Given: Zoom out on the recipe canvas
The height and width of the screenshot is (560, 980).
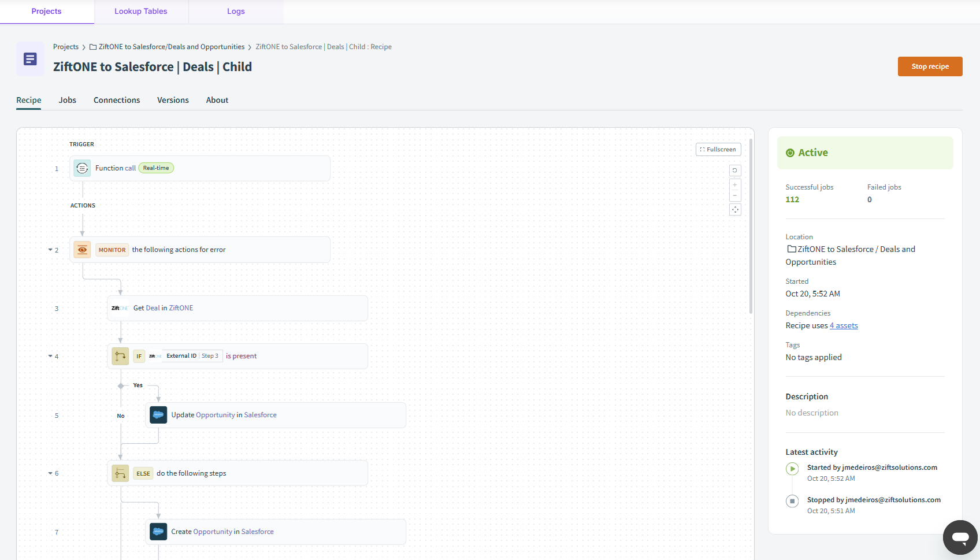Looking at the screenshot, I should [x=735, y=195].
